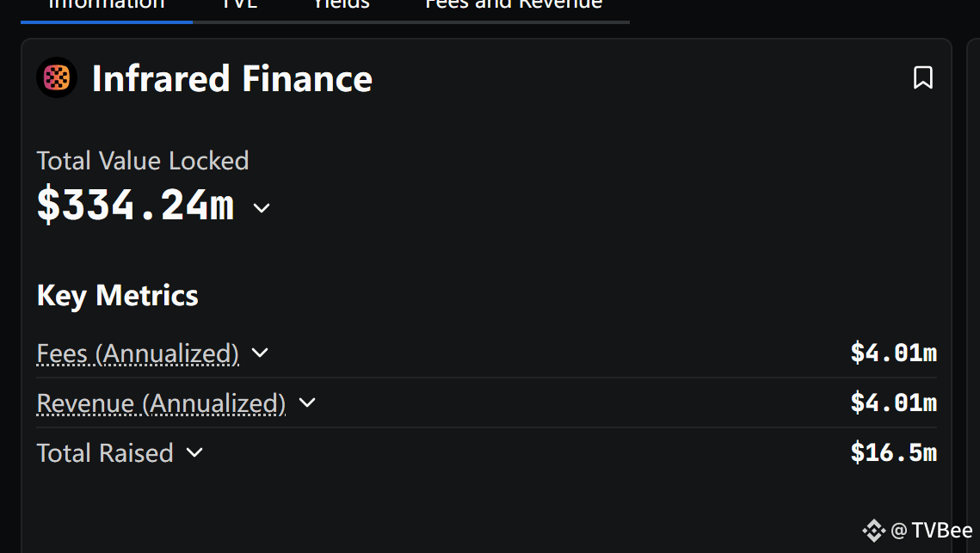Open the Yields tab
The image size is (980, 553).
point(342,5)
